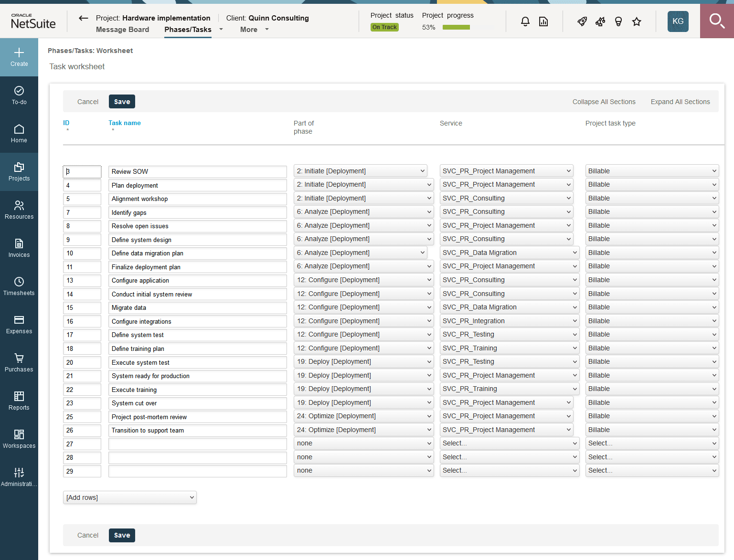Viewport: 734px width, 560px height.
Task: Click the empty task name field in row 27
Action: 198,444
